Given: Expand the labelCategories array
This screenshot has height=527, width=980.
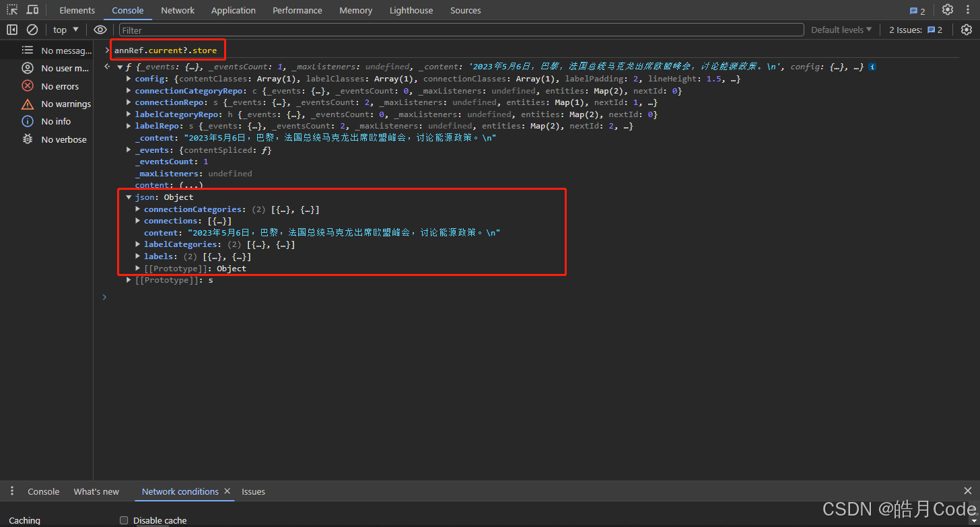Looking at the screenshot, I should pos(138,244).
